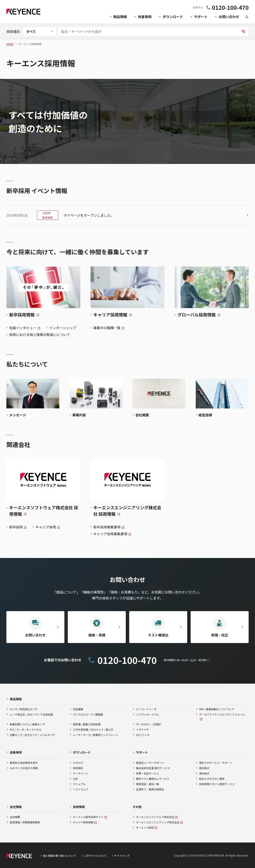
Task: Open the footer RPA / 業務自動化ソフトウェア link
Action: (x=216, y=709)
